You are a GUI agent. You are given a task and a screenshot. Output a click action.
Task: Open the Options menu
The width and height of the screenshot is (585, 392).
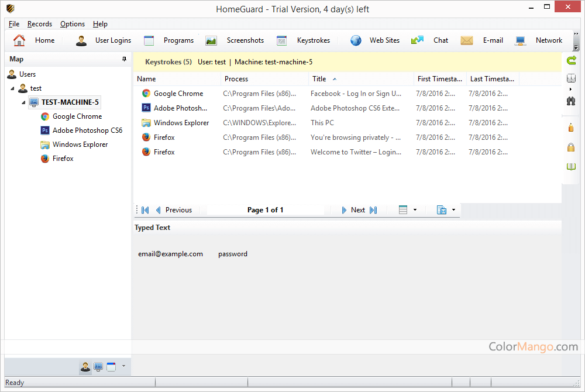click(x=73, y=24)
